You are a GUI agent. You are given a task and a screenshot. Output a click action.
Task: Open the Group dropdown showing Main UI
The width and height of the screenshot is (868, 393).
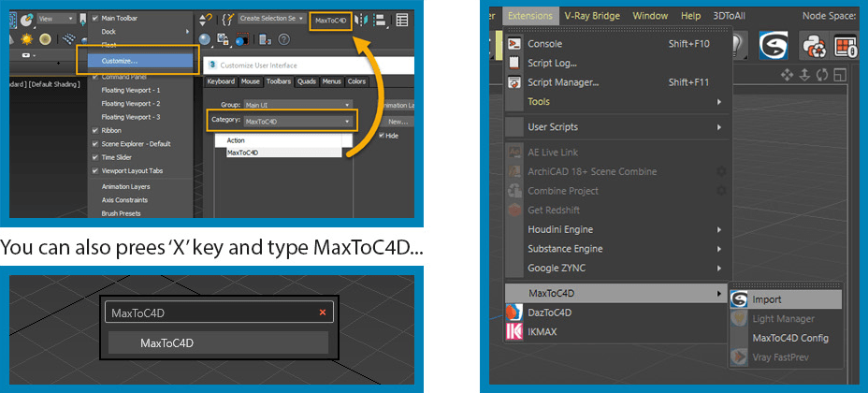pos(297,105)
